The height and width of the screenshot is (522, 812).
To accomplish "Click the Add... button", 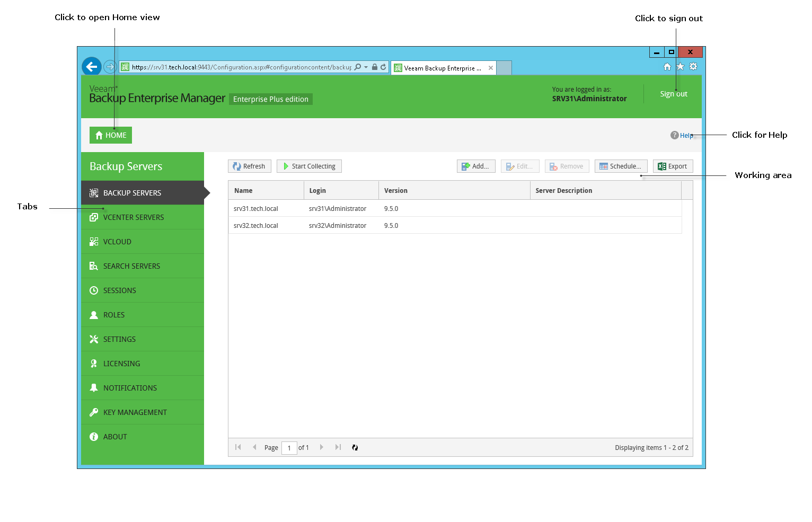I will (x=476, y=166).
